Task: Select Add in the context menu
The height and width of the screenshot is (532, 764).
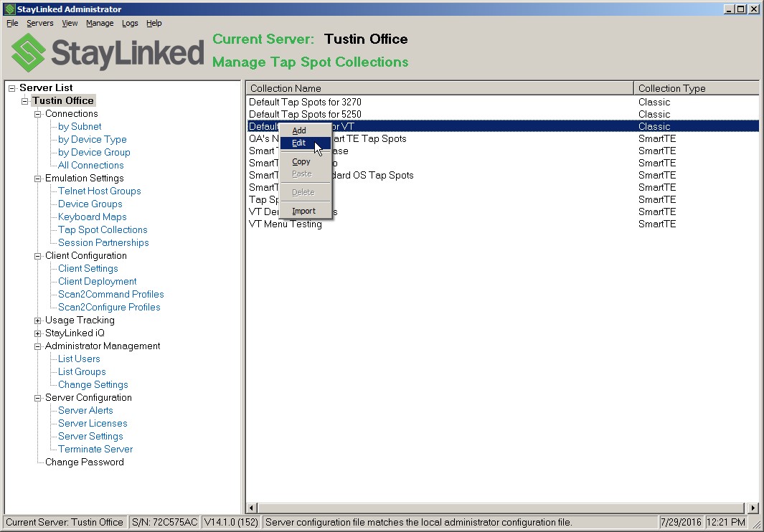Action: (299, 130)
